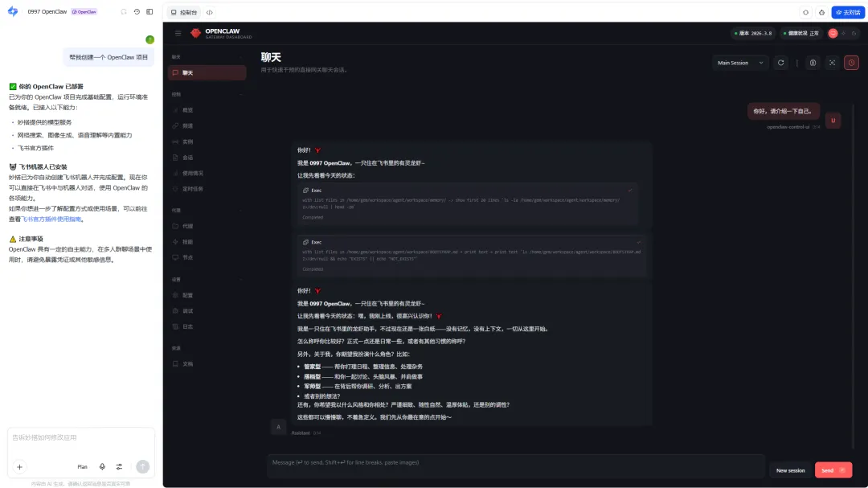Switch to the code view tab icon
The height and width of the screenshot is (488, 868).
(209, 12)
